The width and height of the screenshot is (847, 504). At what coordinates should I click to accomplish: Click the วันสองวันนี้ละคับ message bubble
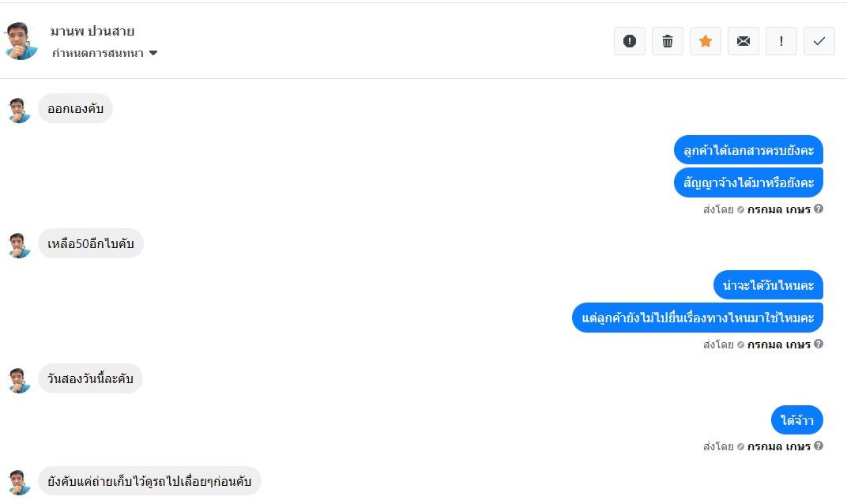coord(90,379)
